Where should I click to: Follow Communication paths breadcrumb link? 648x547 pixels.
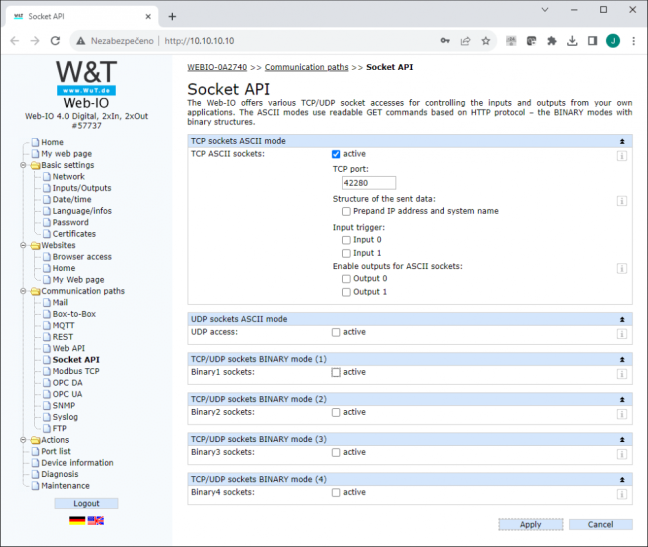tap(307, 67)
